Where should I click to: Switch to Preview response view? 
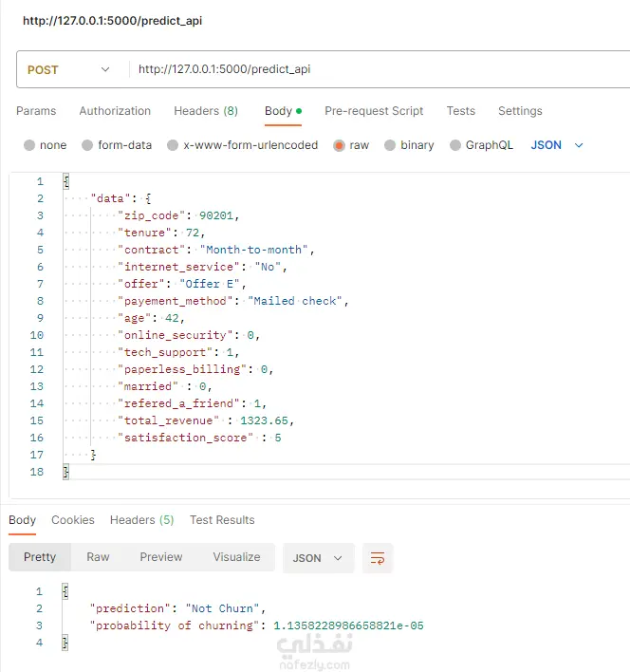pos(161,557)
